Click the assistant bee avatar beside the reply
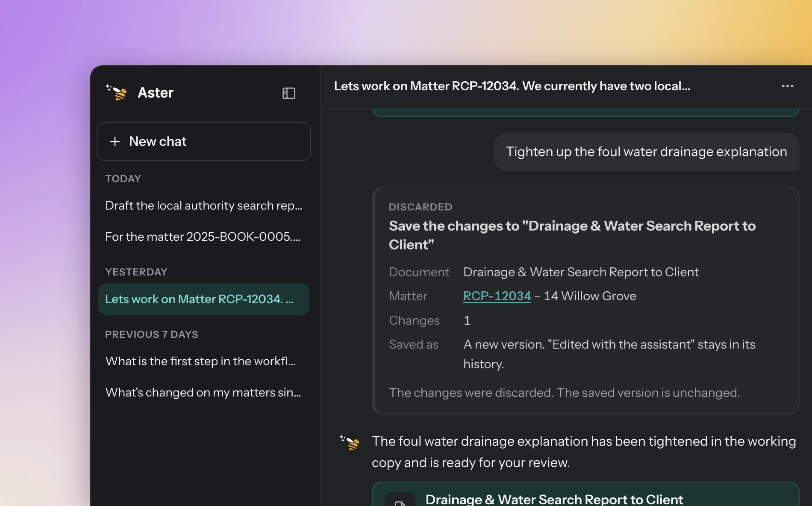The width and height of the screenshot is (812, 506). coord(350,443)
